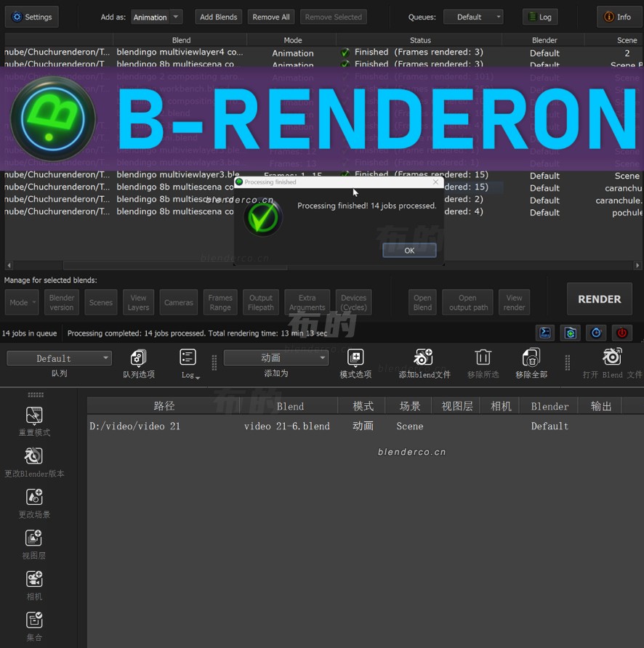This screenshot has height=648, width=644.
Task: Click OK in the Processing finished dialog
Action: pos(409,251)
